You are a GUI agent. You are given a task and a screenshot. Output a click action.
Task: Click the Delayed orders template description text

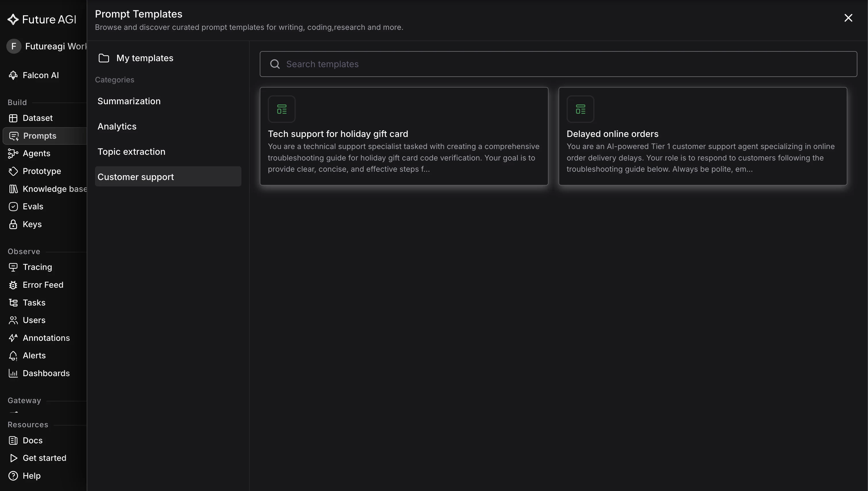click(701, 158)
